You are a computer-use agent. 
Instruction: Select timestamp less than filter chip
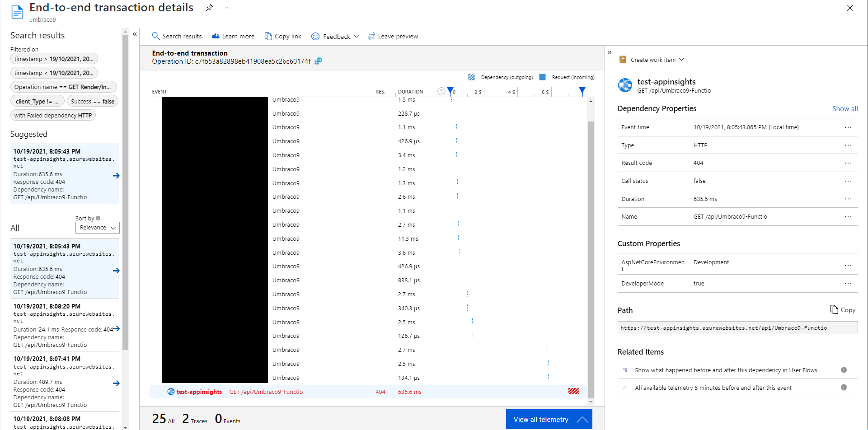(x=54, y=73)
